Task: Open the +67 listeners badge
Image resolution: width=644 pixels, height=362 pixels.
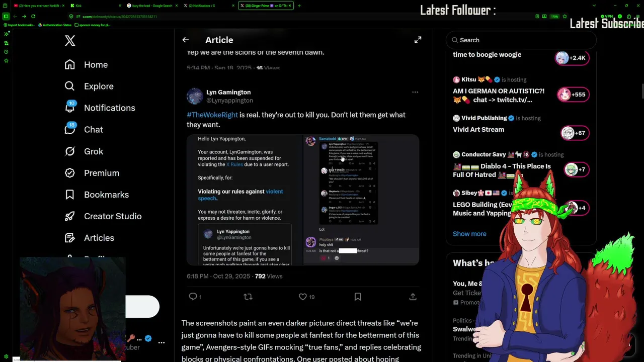Action: coord(574,133)
